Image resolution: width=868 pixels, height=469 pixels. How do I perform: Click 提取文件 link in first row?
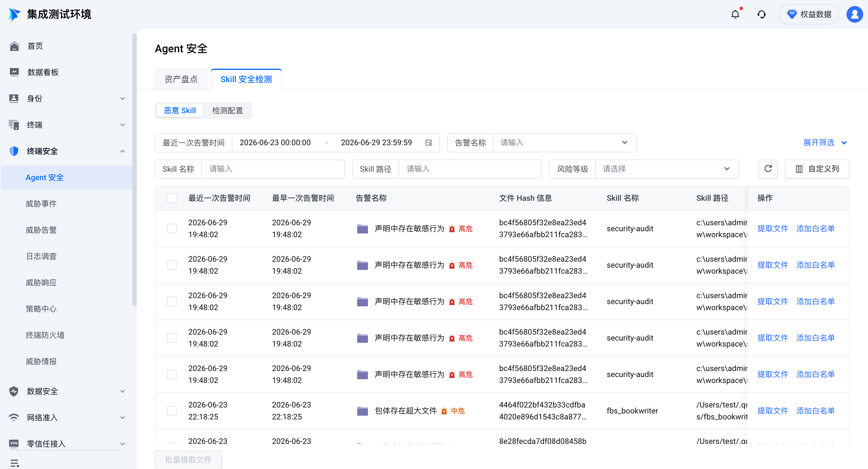click(x=773, y=229)
